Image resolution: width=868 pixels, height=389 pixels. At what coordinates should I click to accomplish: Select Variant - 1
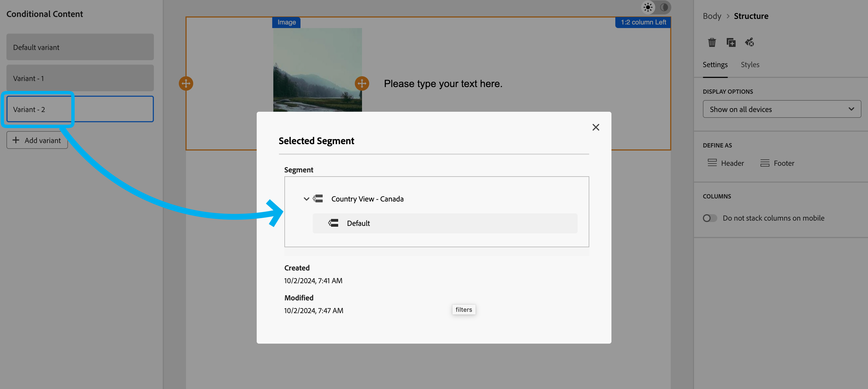[80, 78]
